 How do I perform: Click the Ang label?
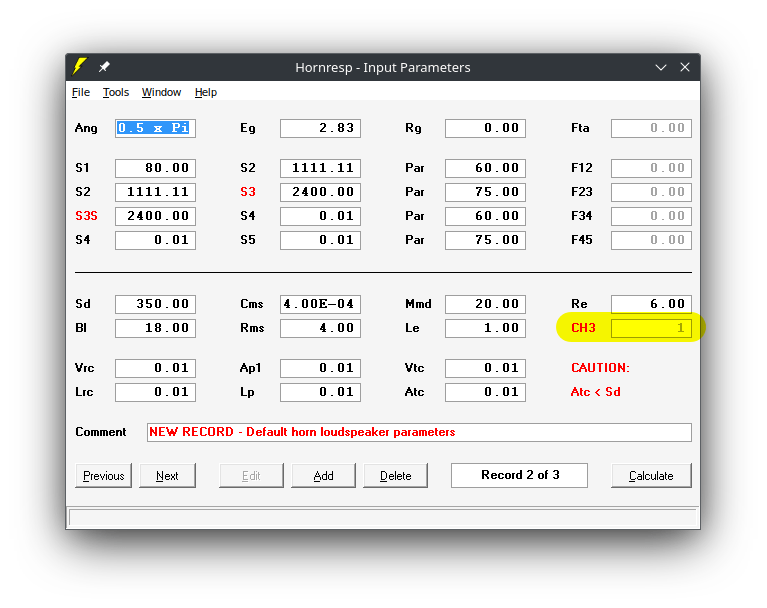tap(86, 129)
